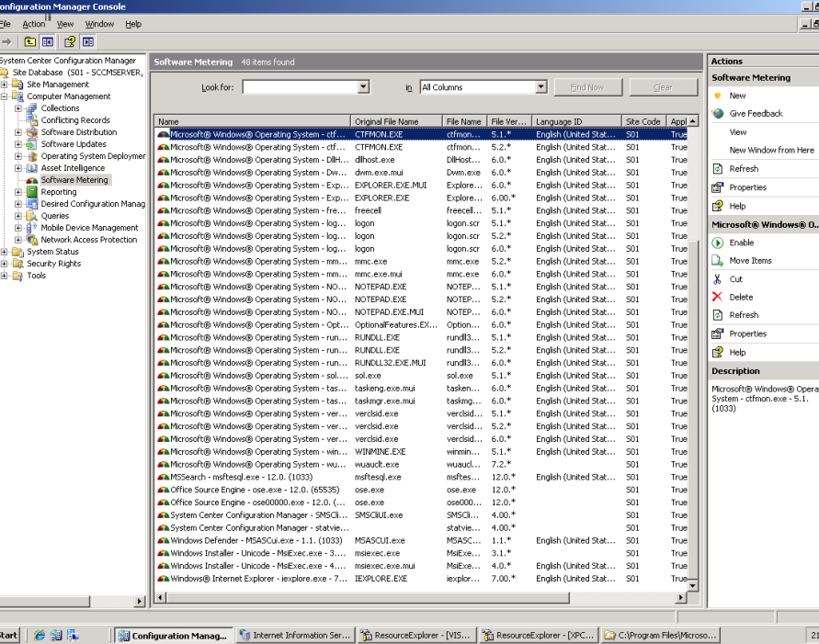The height and width of the screenshot is (644, 819).
Task: Click the MSSearch msftesql.exe row icon
Action: pos(164,477)
